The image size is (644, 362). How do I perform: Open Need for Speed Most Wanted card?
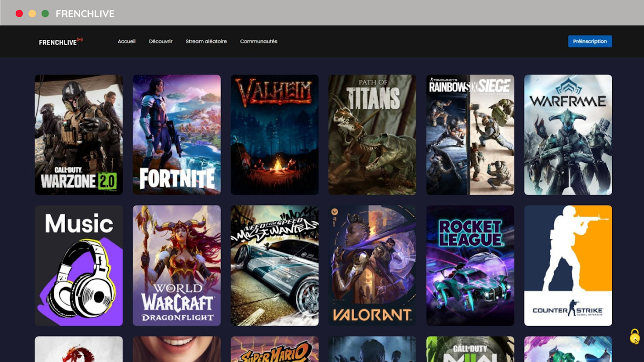coord(274,266)
